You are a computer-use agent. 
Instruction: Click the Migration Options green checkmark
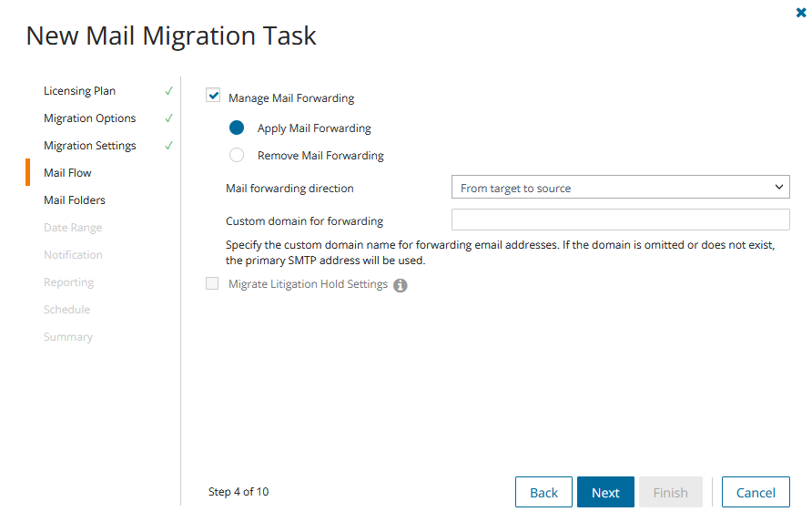(x=168, y=118)
